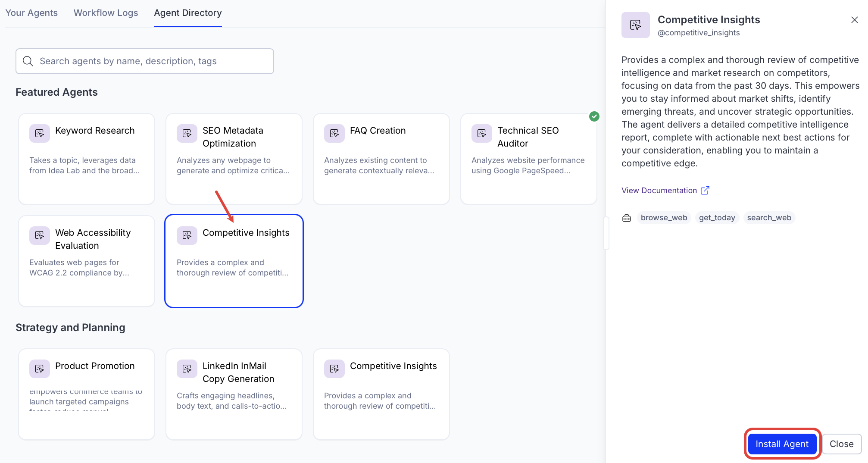Click the Web Accessibility Evaluation agent icon

pyautogui.click(x=39, y=235)
